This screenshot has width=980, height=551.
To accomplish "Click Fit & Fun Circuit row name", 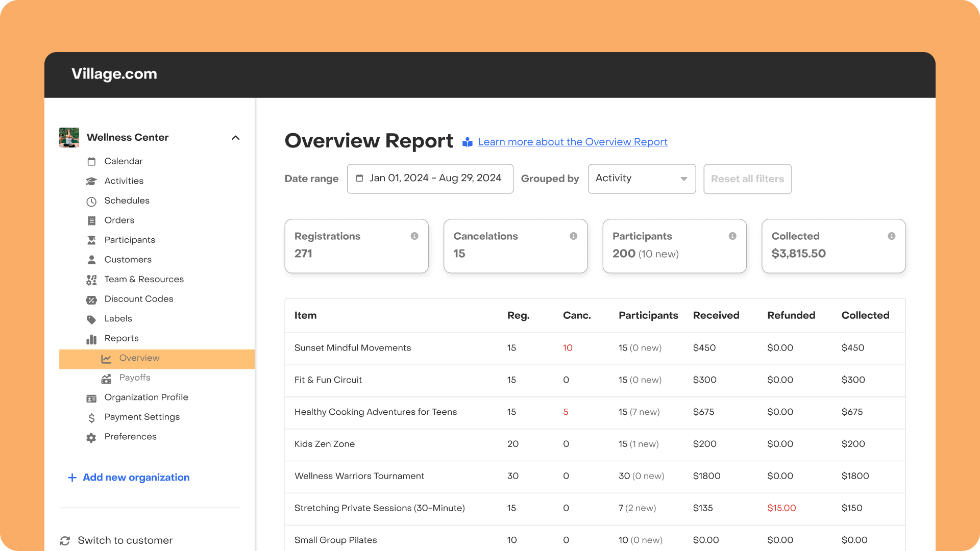I will point(328,380).
